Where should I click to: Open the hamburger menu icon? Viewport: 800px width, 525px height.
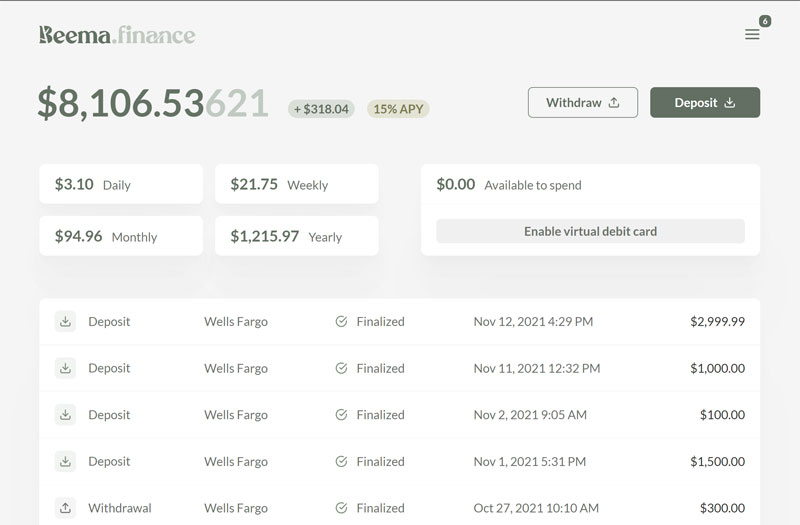(x=752, y=34)
